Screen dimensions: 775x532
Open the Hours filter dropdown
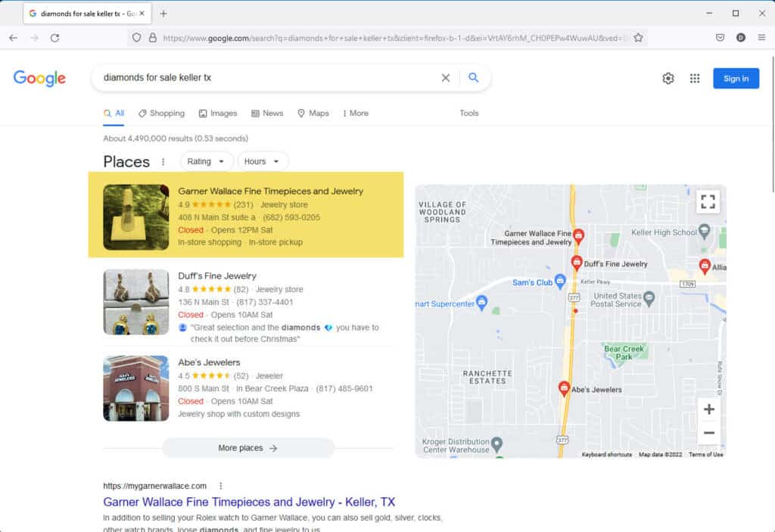(262, 162)
